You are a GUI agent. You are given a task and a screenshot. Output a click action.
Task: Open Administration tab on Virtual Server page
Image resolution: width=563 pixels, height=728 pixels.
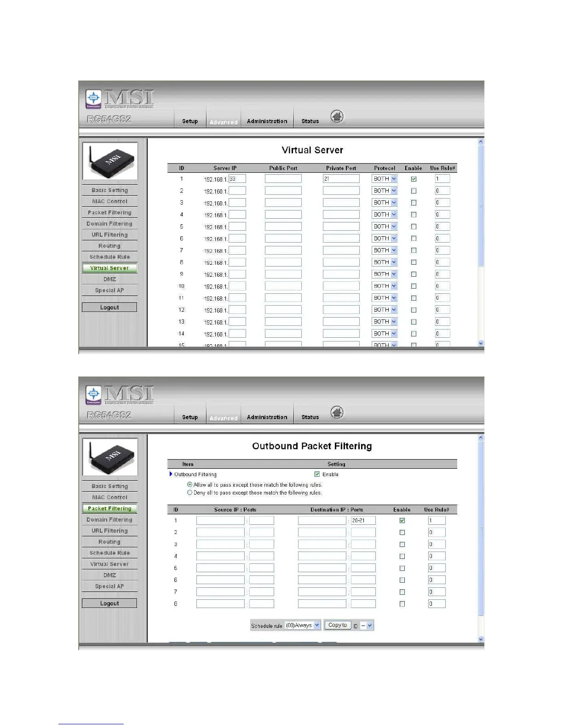pyautogui.click(x=267, y=121)
